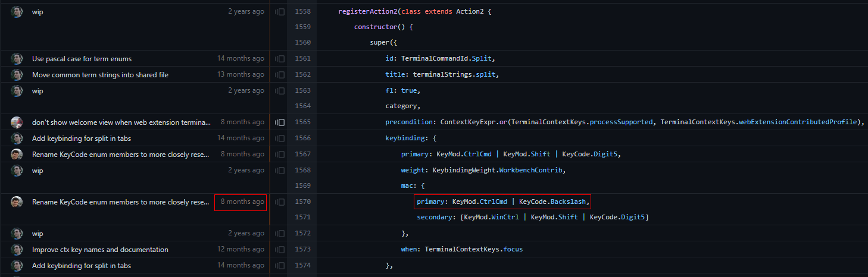868x277 pixels.
Task: View blame prior to change at line 1573
Action: [x=280, y=250]
